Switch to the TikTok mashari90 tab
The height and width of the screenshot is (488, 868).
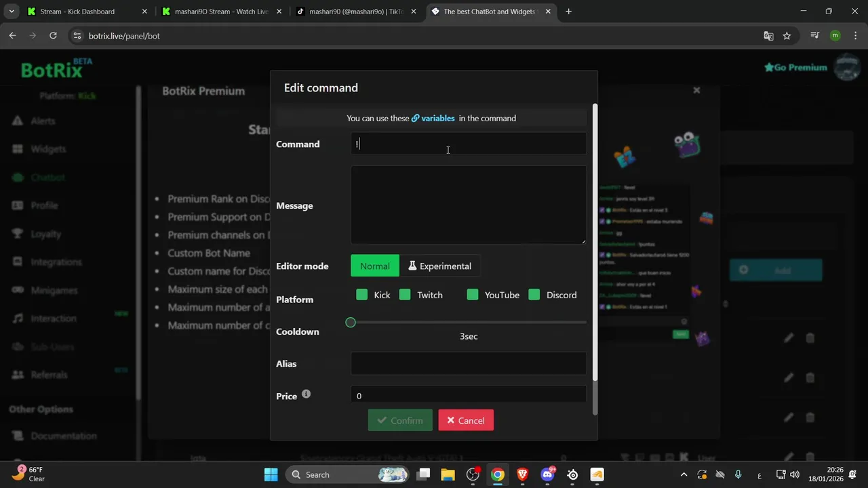(x=356, y=12)
